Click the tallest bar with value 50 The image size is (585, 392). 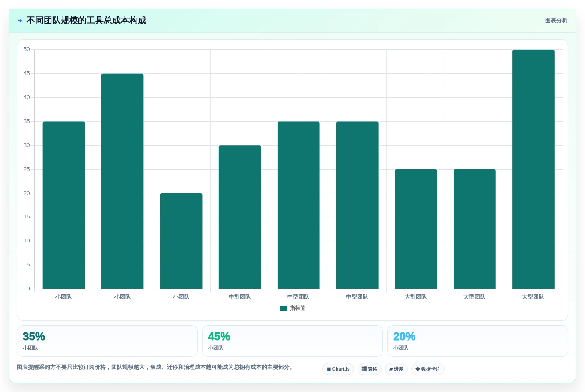click(533, 169)
